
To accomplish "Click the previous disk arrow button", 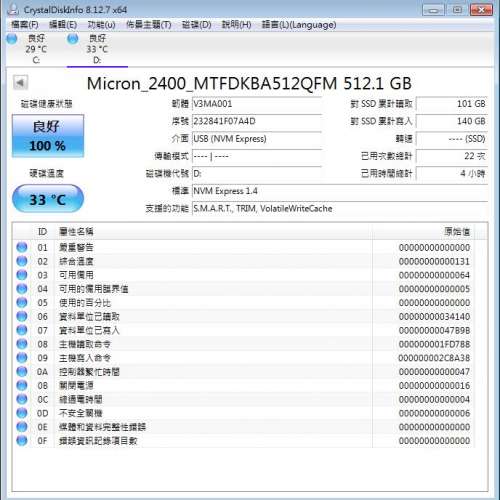I will tap(20, 82).
